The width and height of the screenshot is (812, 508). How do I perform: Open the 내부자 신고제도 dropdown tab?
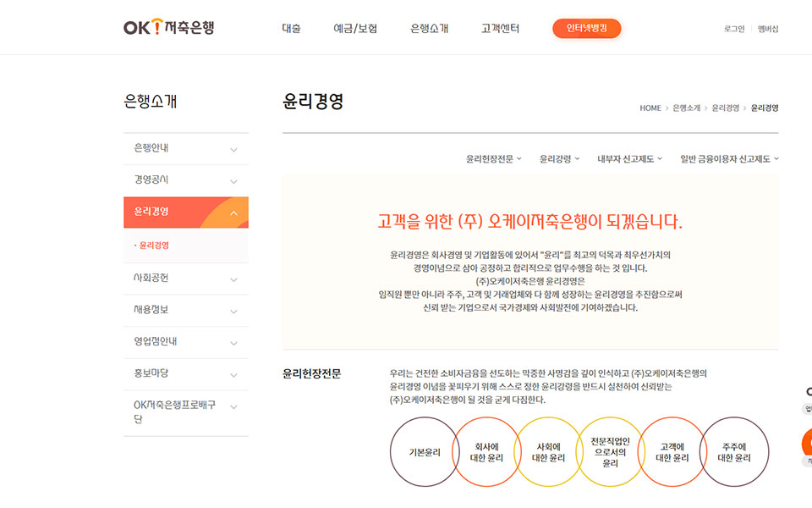click(629, 158)
